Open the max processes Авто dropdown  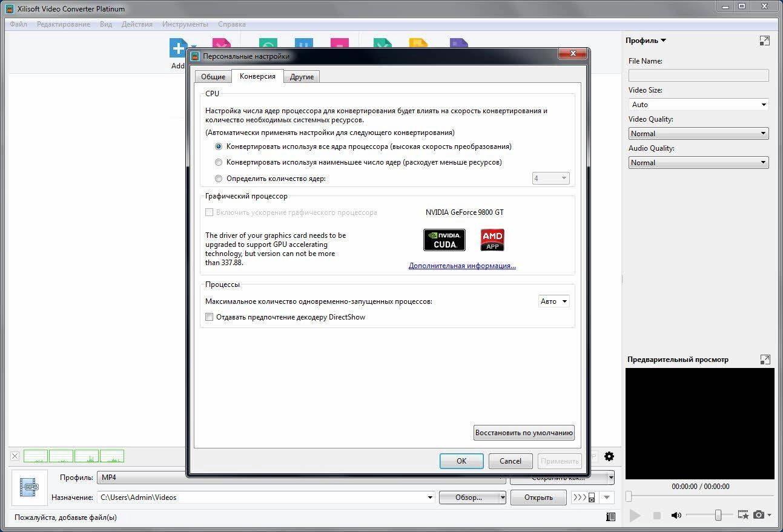click(554, 301)
